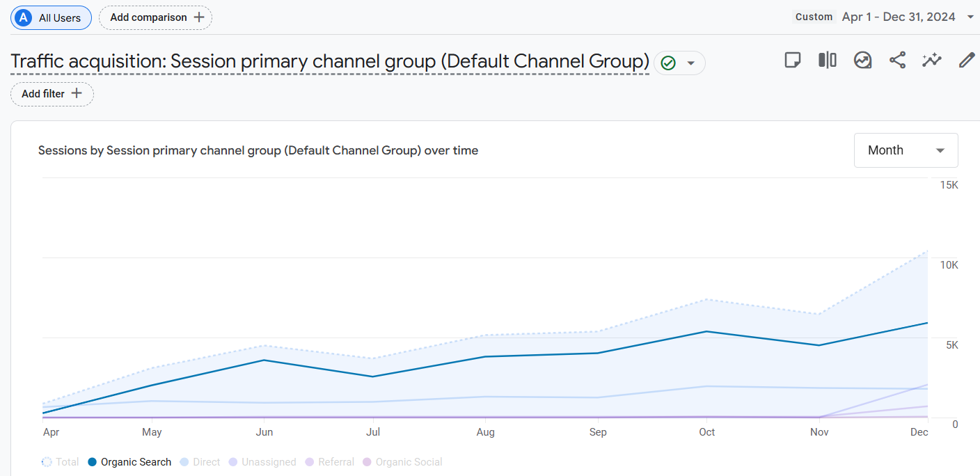Click the All Users segment badge
The width and height of the screenshot is (980, 476).
click(x=51, y=17)
